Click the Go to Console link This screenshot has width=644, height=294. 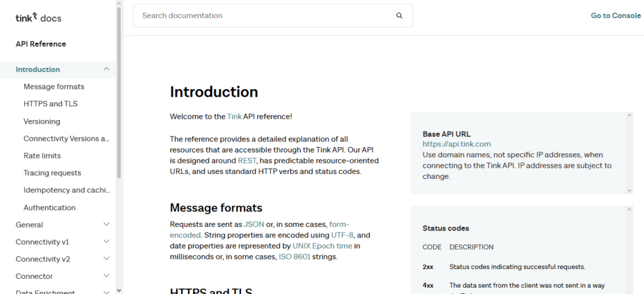click(616, 16)
